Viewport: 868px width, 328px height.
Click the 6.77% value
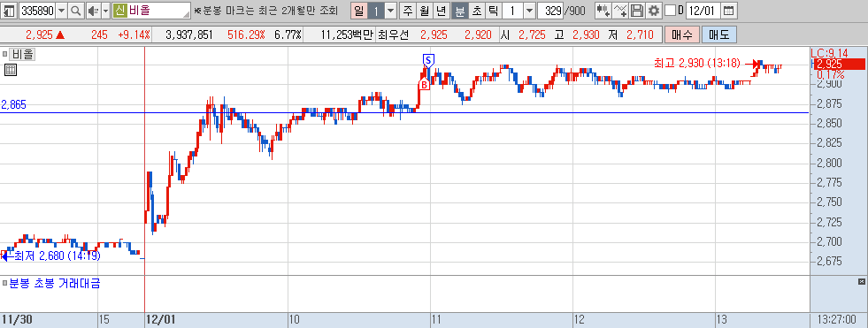click(288, 34)
